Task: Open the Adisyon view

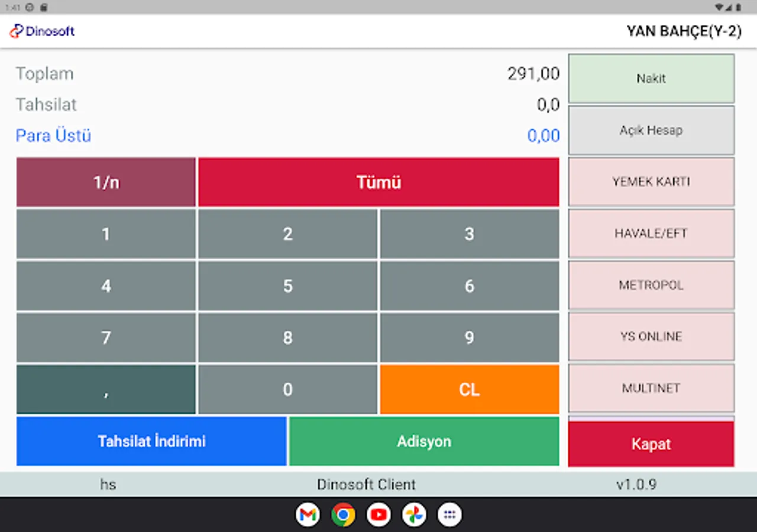Action: tap(423, 441)
